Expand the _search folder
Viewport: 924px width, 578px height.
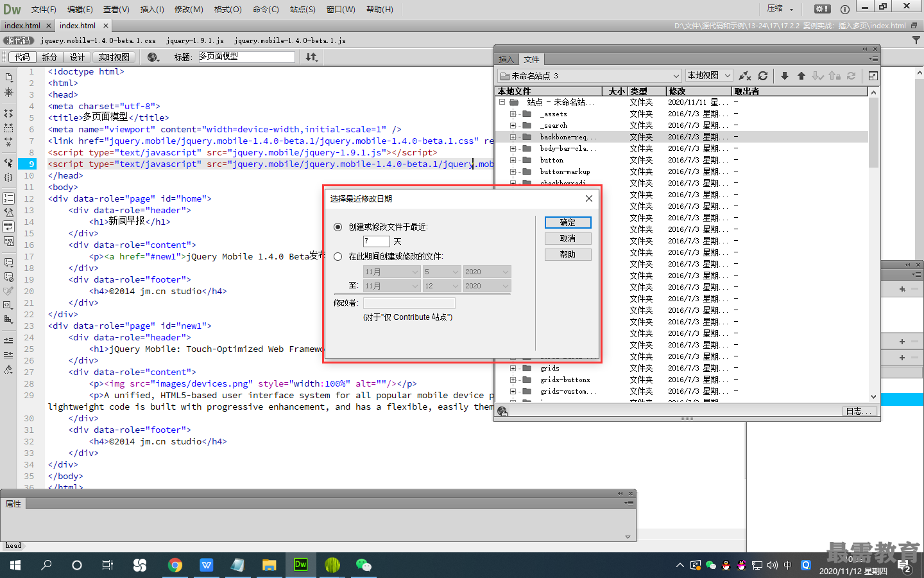(513, 125)
